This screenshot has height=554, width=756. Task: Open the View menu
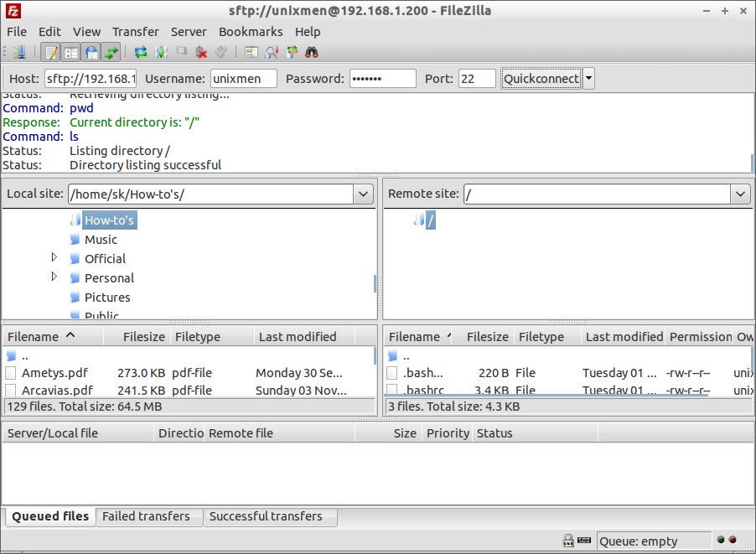[87, 32]
